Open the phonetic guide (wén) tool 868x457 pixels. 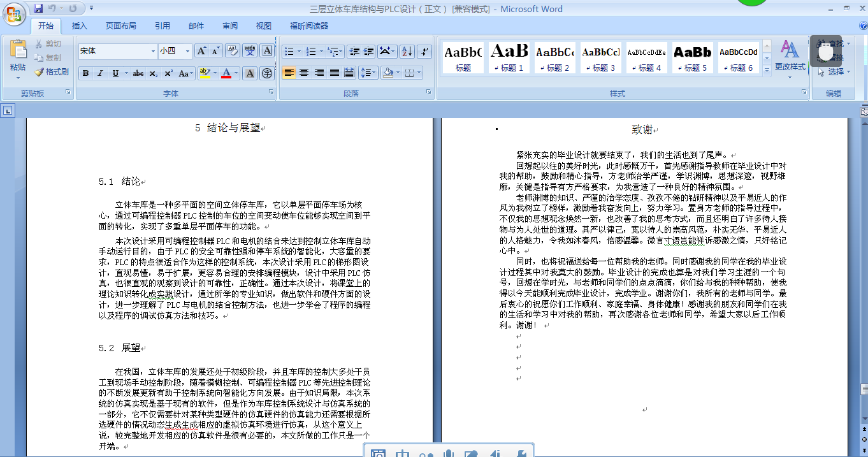250,51
